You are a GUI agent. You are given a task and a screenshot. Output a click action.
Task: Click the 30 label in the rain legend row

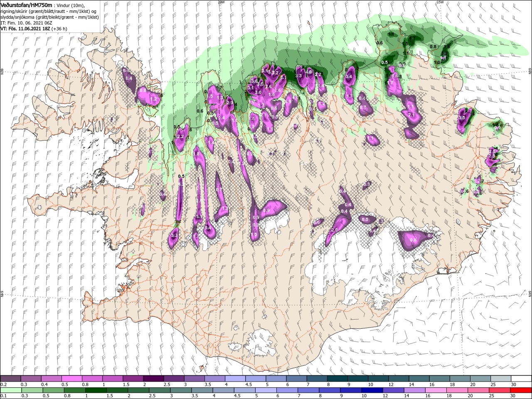(512, 396)
